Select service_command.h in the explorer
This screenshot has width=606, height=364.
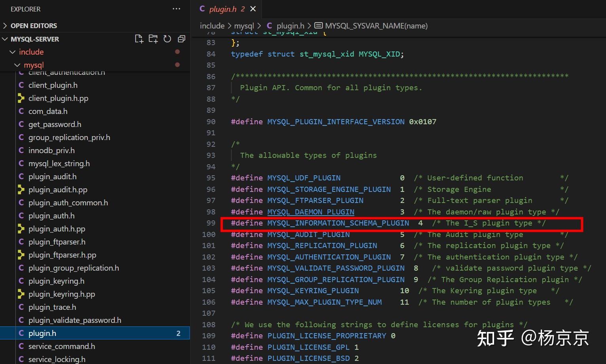pos(62,346)
